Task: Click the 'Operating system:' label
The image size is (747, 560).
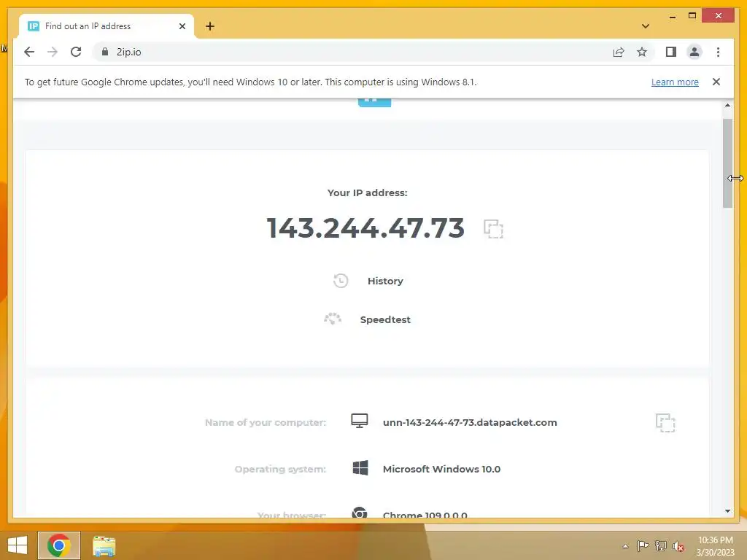Action: 280,469
